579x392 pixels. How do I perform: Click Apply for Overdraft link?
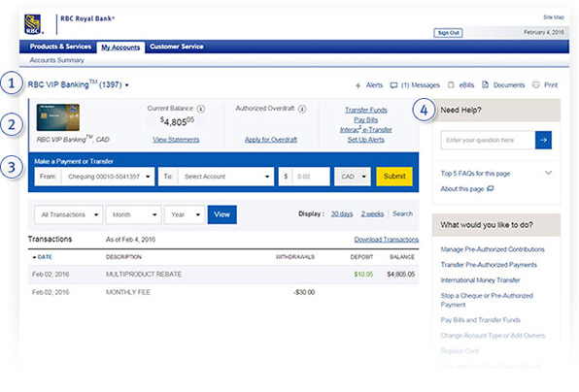tap(271, 140)
